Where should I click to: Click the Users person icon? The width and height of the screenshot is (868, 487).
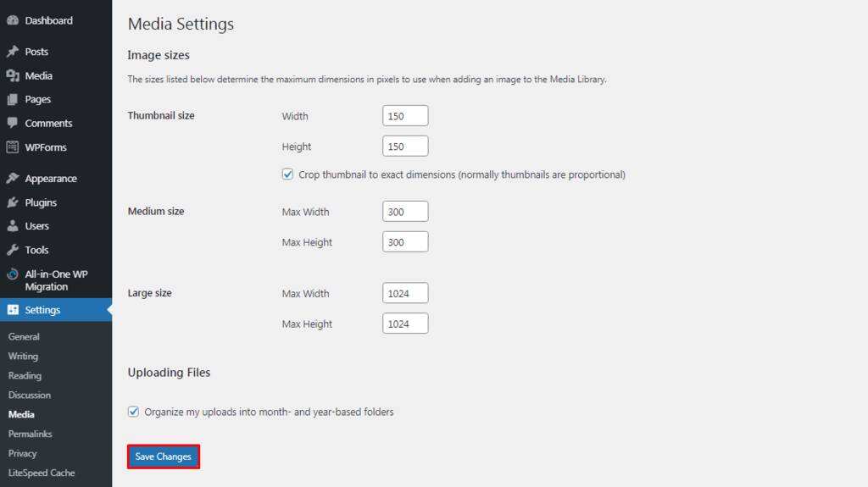pyautogui.click(x=13, y=226)
